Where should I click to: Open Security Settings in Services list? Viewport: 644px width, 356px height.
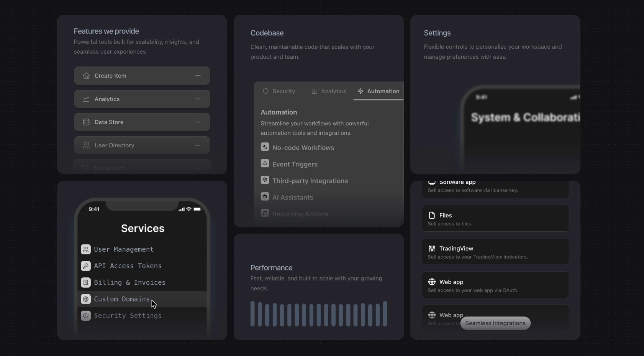coord(142,316)
